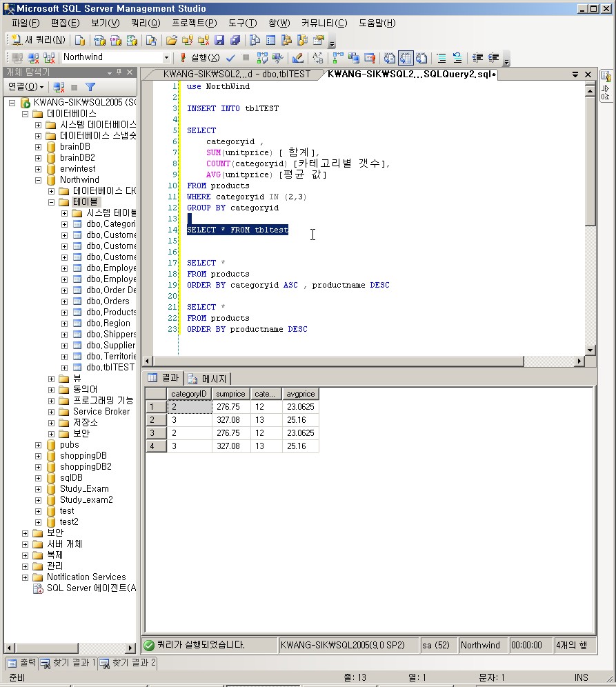This screenshot has height=687, width=616.
Task: Click the Disconnect query toolbar icon
Action: pyautogui.click(x=33, y=57)
